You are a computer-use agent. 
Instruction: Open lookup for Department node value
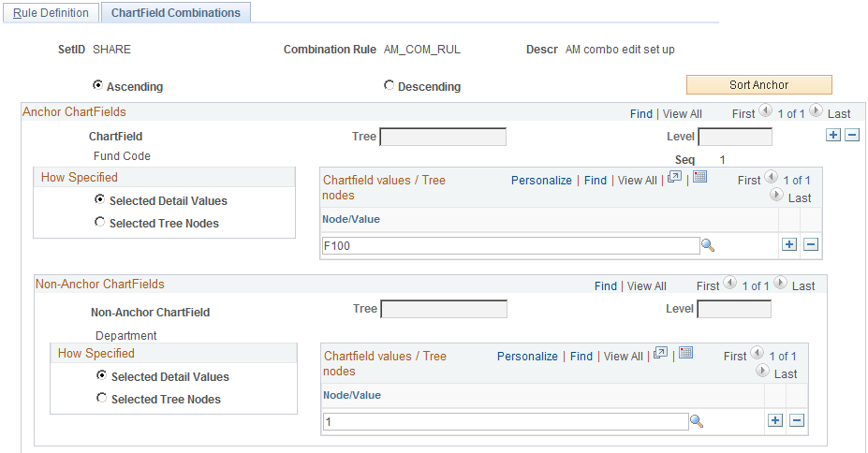(697, 421)
